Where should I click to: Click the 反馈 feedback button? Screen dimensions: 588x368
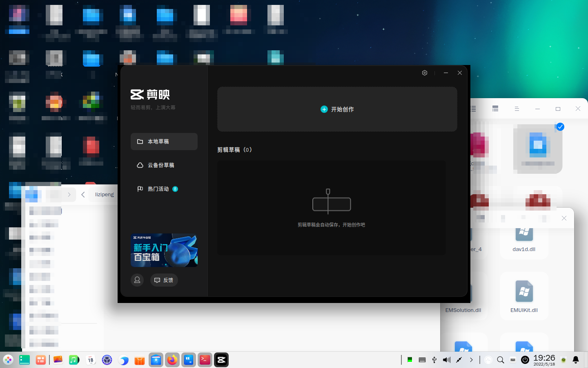pyautogui.click(x=164, y=280)
